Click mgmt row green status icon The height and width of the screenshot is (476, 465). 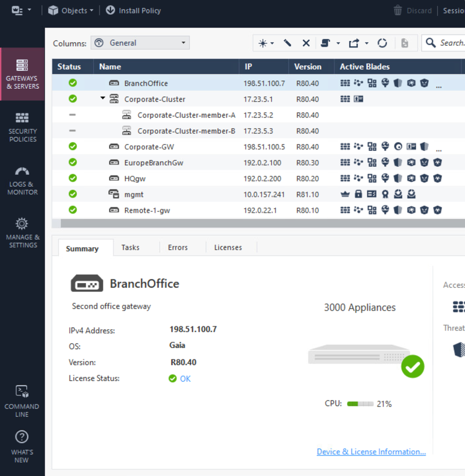[72, 193]
